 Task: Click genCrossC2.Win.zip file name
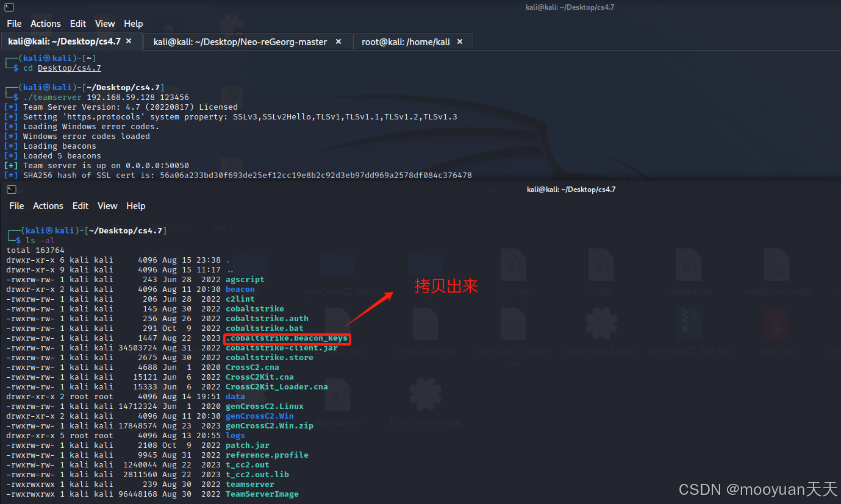click(x=270, y=426)
